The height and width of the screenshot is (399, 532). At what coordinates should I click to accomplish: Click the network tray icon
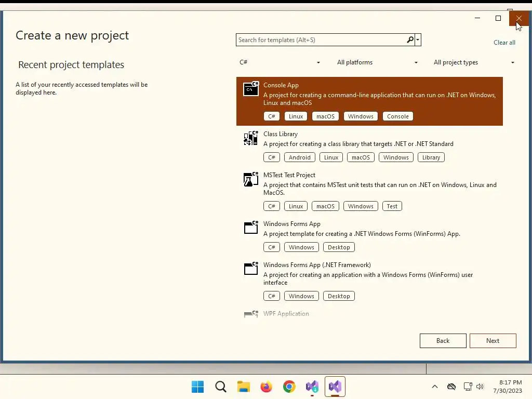pos(468,387)
